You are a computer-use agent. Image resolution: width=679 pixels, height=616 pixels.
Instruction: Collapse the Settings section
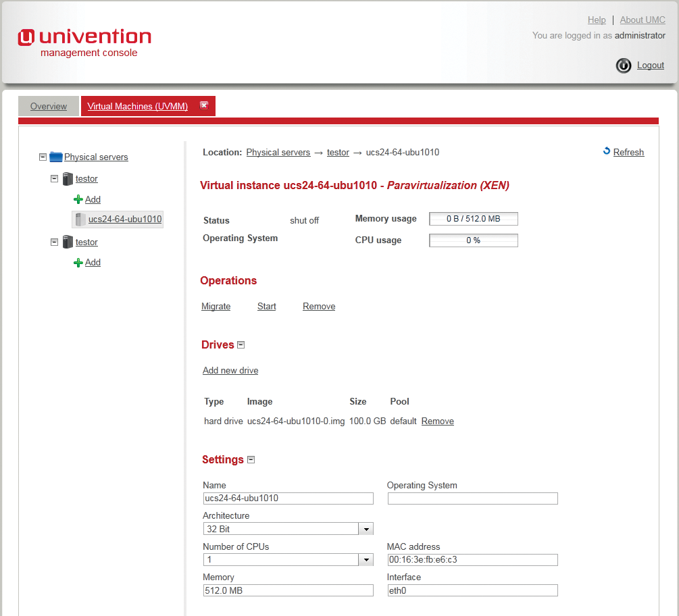click(x=251, y=459)
